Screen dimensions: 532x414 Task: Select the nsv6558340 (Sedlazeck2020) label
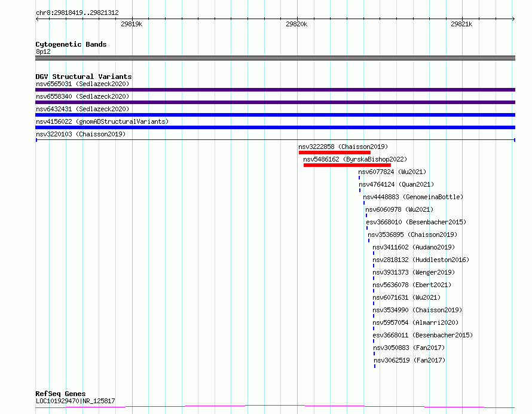(82, 96)
